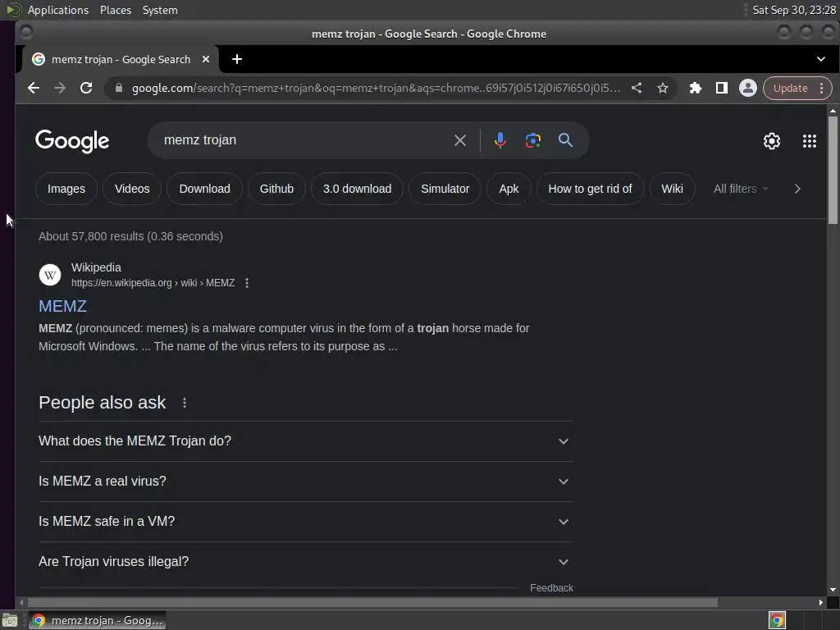840x630 pixels.
Task: Expand the All filters dropdown
Action: (741, 189)
